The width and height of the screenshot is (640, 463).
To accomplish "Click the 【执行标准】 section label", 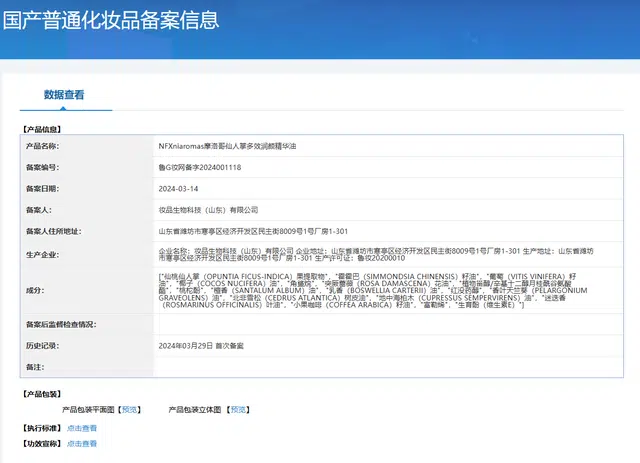I will [x=42, y=427].
